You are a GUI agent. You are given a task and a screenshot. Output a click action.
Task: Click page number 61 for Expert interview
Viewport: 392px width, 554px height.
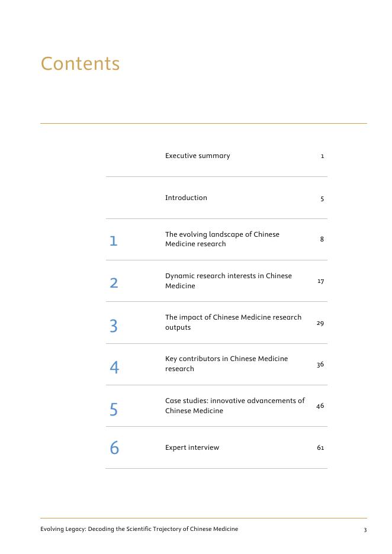(320, 448)
